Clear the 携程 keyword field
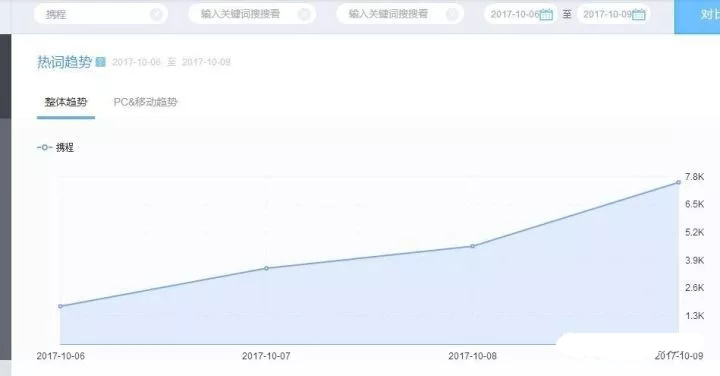Viewport: 720px width, 376px height. click(156, 14)
